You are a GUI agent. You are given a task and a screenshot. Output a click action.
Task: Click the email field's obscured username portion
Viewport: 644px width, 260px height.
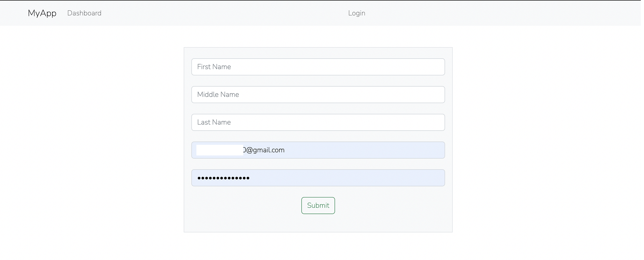point(219,150)
